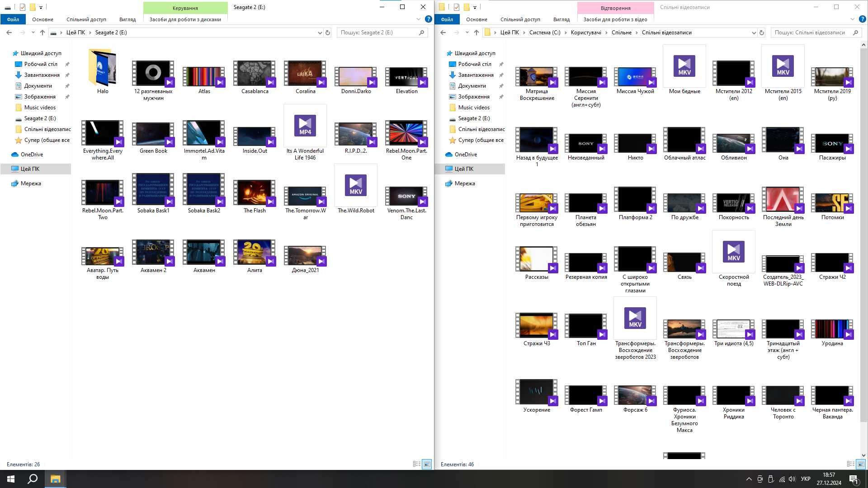This screenshot has height=488, width=868.
Task: Switch to details view in right window
Action: click(x=850, y=464)
